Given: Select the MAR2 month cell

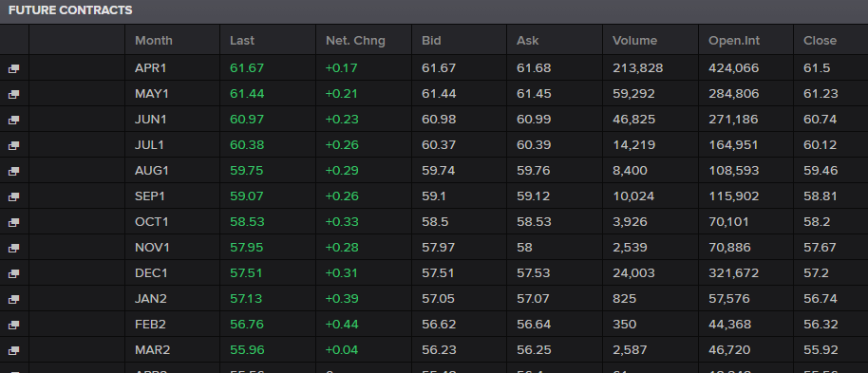Looking at the screenshot, I should click(152, 350).
